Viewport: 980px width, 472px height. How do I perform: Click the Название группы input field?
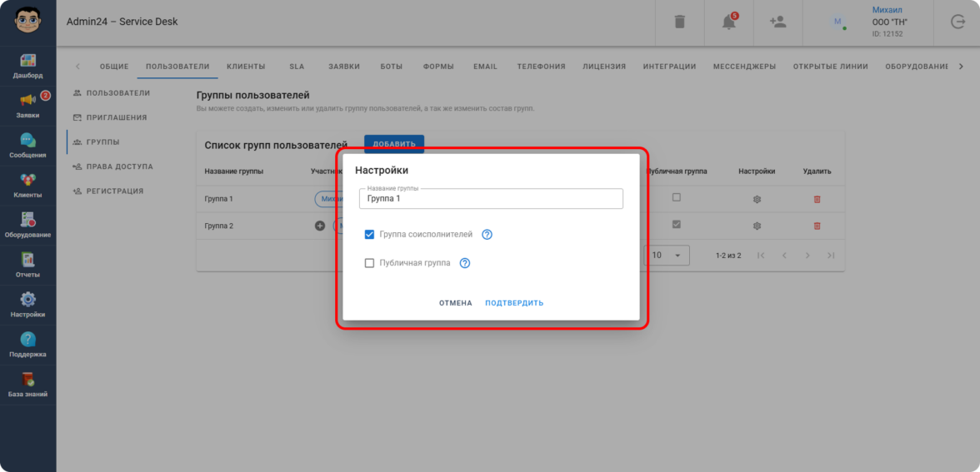(x=491, y=199)
